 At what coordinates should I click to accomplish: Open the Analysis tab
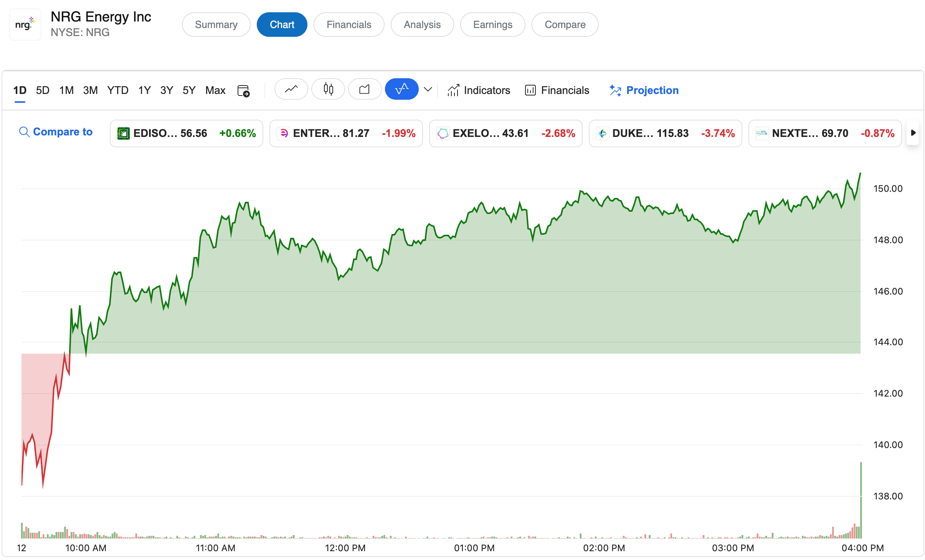[422, 25]
